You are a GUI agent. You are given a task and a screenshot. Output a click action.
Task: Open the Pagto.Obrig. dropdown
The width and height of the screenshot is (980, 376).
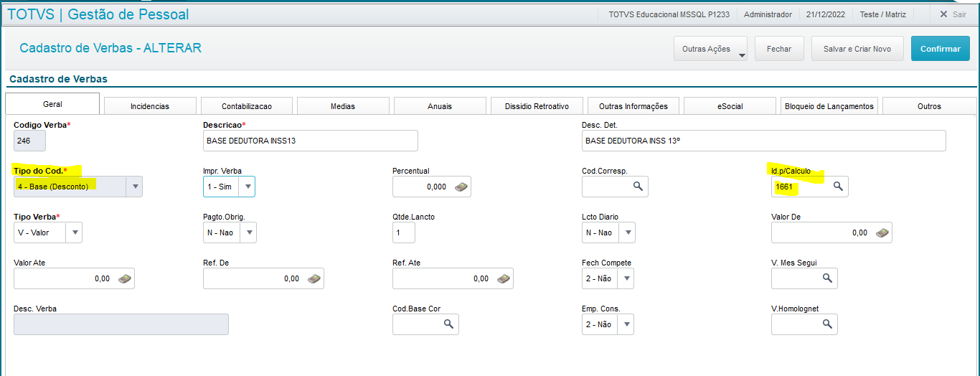point(248,232)
